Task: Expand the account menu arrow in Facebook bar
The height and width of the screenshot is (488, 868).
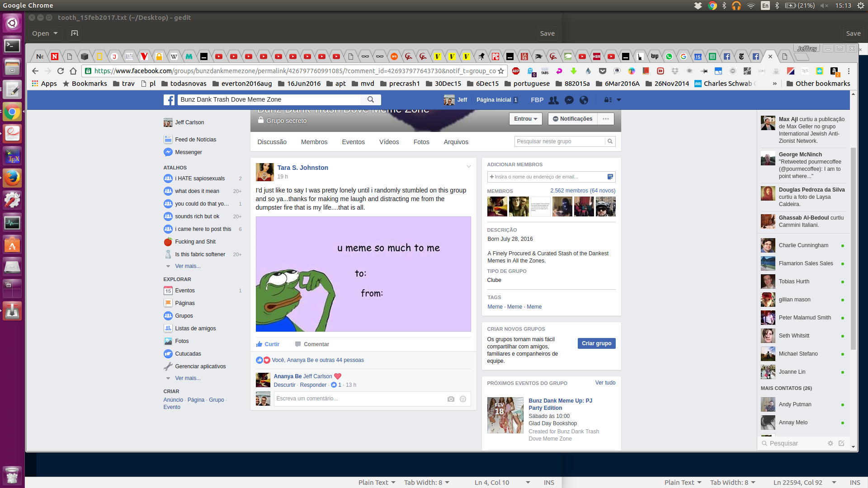Action: pos(619,100)
